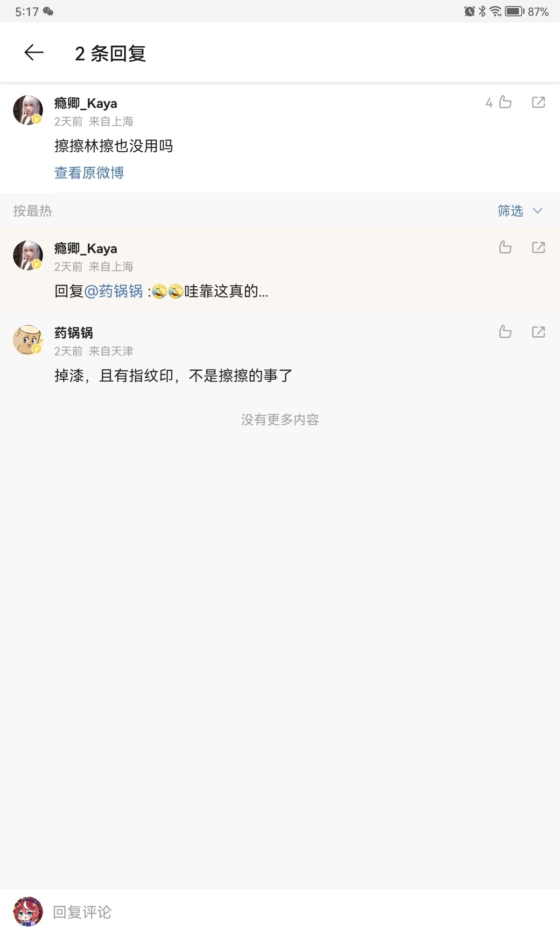
Task: Tap the battery icon in status bar
Action: point(515,11)
